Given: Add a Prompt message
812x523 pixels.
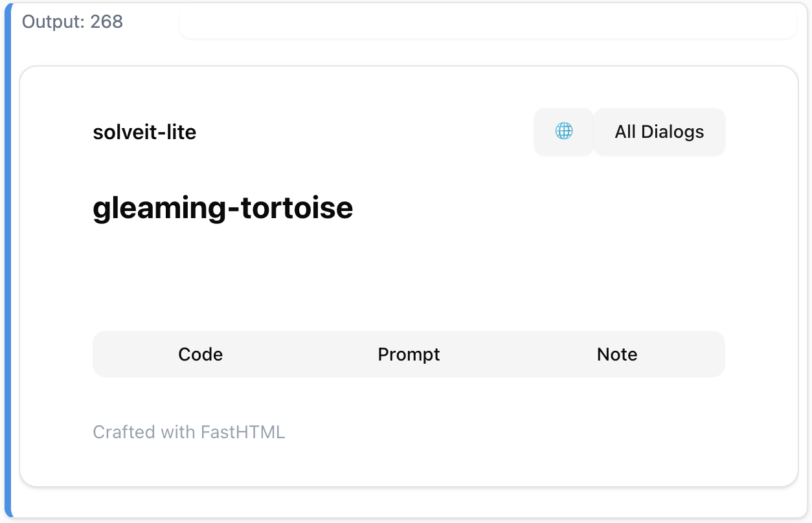Looking at the screenshot, I should tap(409, 354).
